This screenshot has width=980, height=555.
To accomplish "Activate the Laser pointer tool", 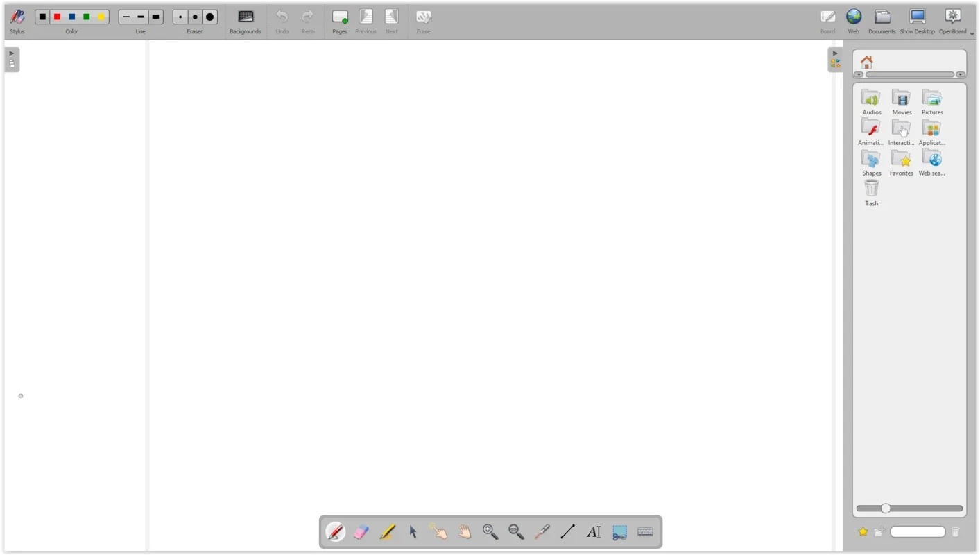I will coord(542,531).
